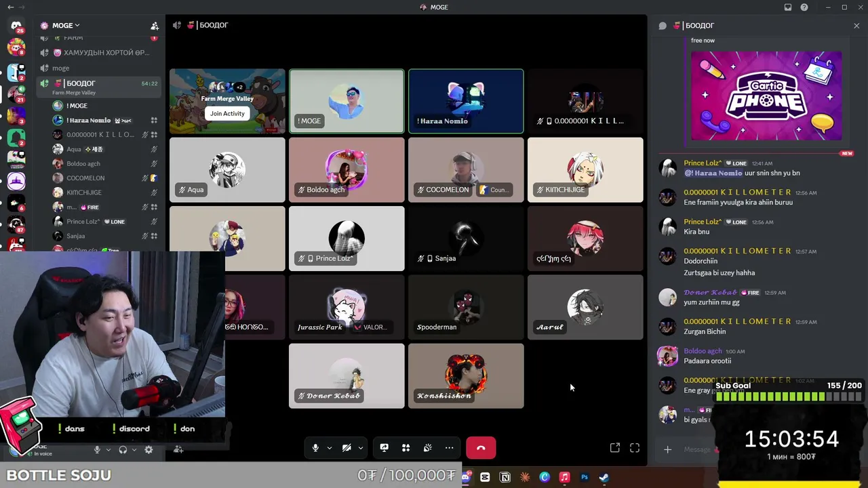
Task: Open the Help icon in title bar
Action: (x=804, y=7)
